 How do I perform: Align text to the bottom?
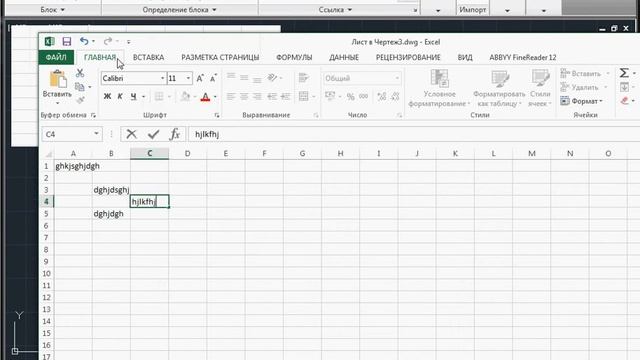257,79
